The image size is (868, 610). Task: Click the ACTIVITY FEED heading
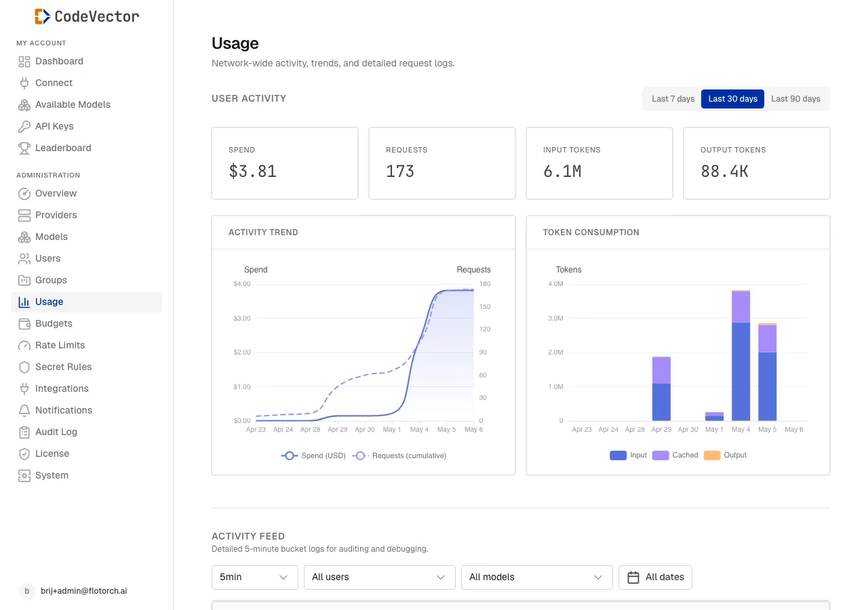click(x=248, y=536)
